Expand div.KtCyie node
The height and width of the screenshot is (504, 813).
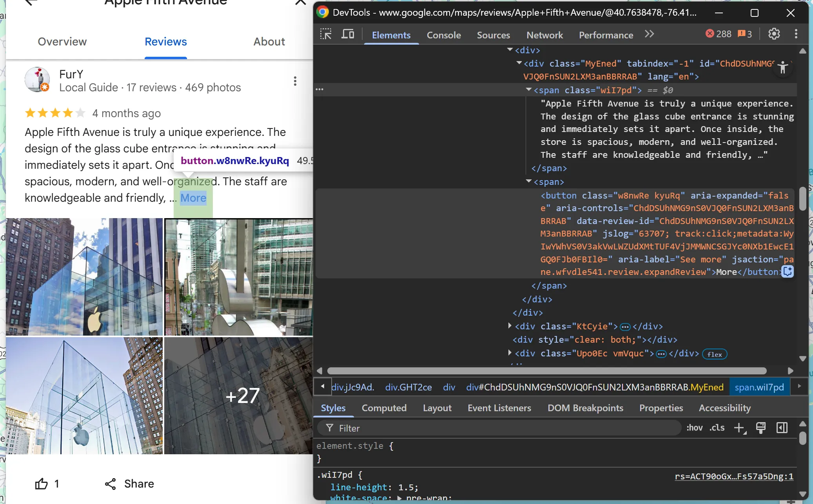click(510, 325)
